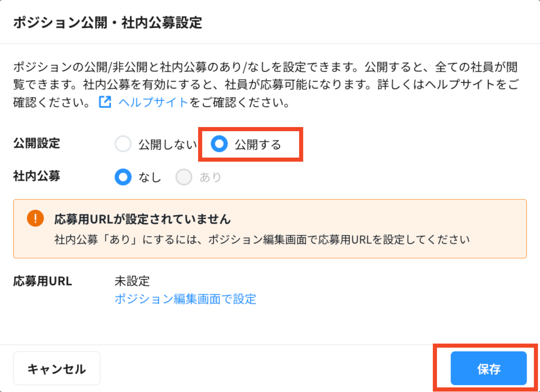Open the ヘルプサイト link

(x=153, y=103)
